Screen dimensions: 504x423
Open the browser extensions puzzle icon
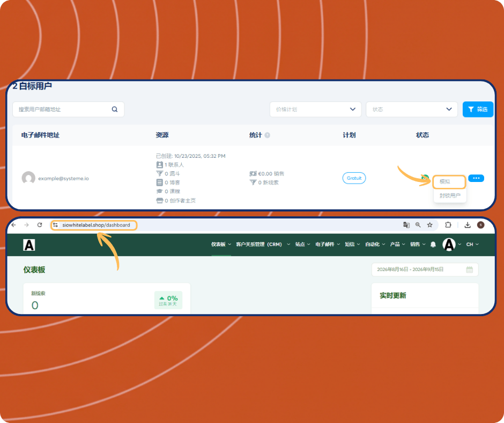point(448,225)
